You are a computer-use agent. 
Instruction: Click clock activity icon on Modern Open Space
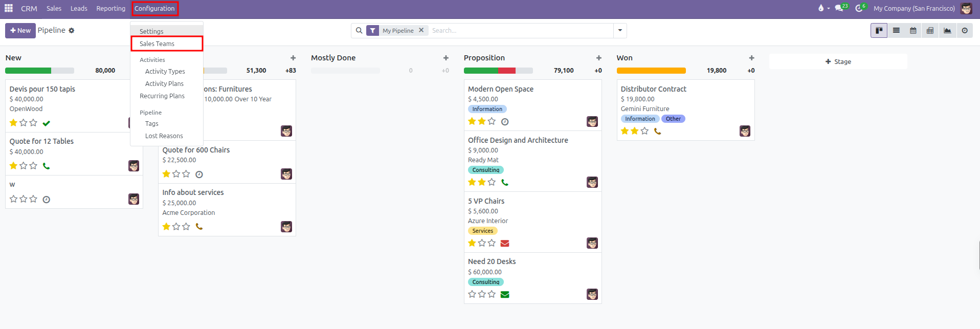click(x=504, y=122)
